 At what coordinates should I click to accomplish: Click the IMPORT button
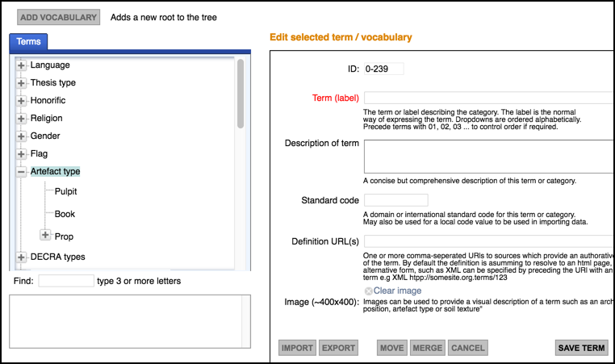(297, 348)
